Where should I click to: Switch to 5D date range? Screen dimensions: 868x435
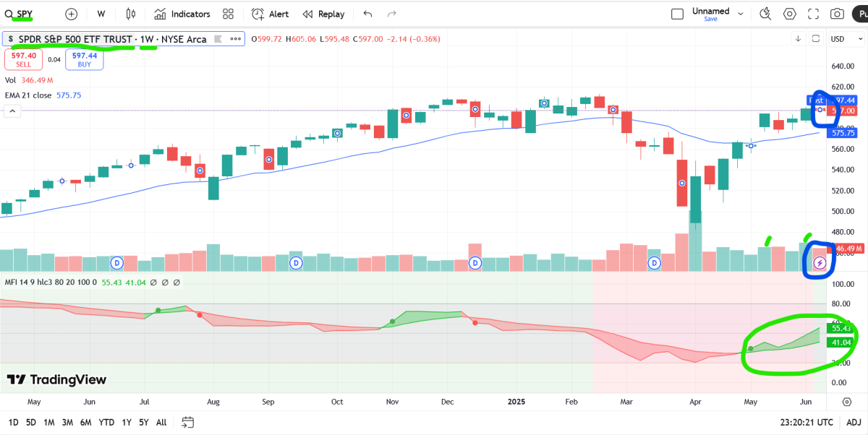[30, 422]
